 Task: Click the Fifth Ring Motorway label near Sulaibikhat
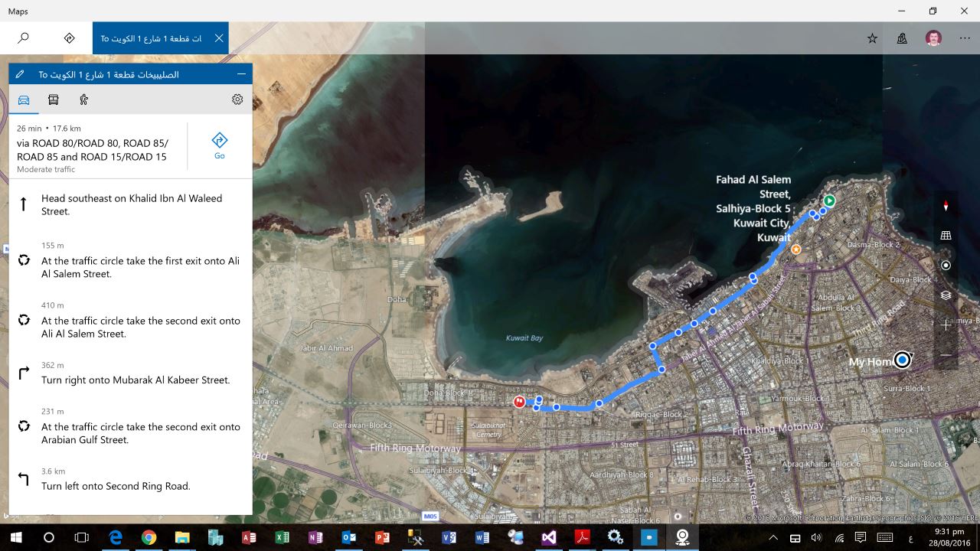pos(416,448)
